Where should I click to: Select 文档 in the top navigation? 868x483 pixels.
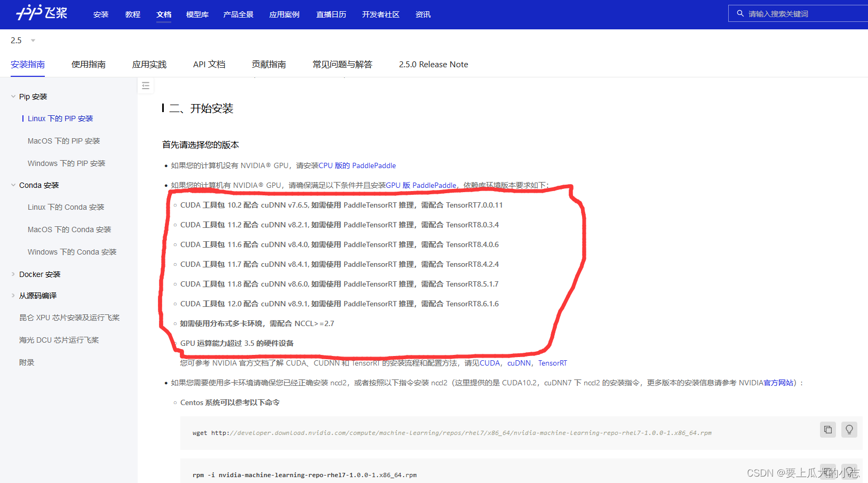pyautogui.click(x=164, y=14)
